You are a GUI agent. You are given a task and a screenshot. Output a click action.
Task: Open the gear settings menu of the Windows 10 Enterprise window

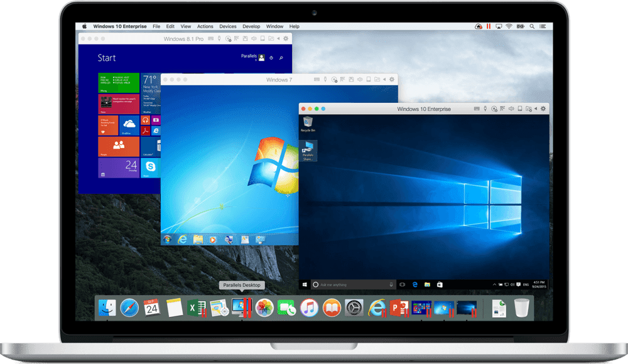(x=544, y=109)
